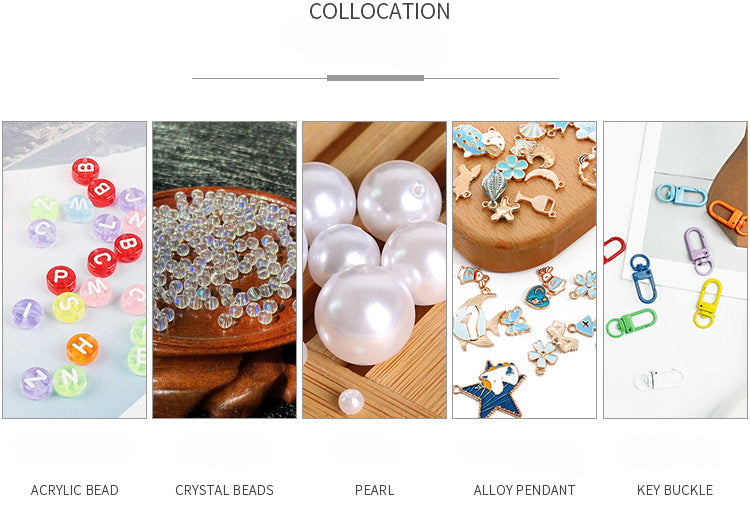
Task: Click the KEY BUCKLE caption
Action: (x=675, y=490)
